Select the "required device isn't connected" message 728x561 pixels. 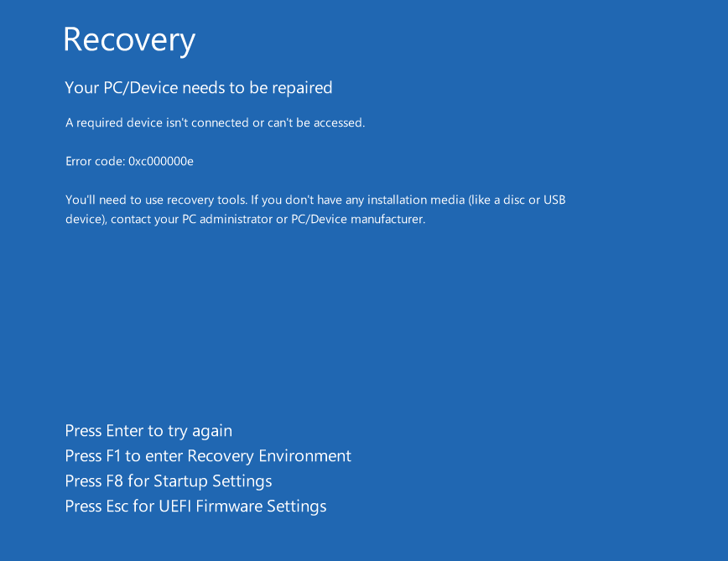215,123
